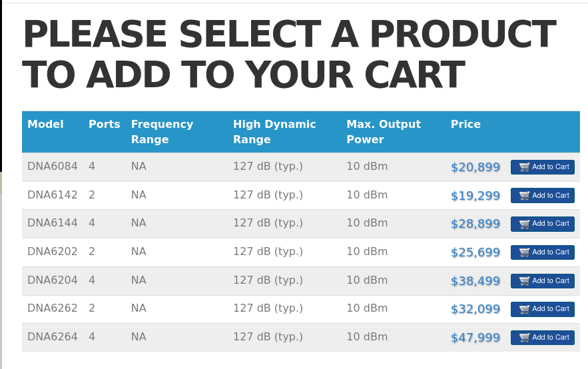Select the DNA6144 model name cell

pos(52,223)
